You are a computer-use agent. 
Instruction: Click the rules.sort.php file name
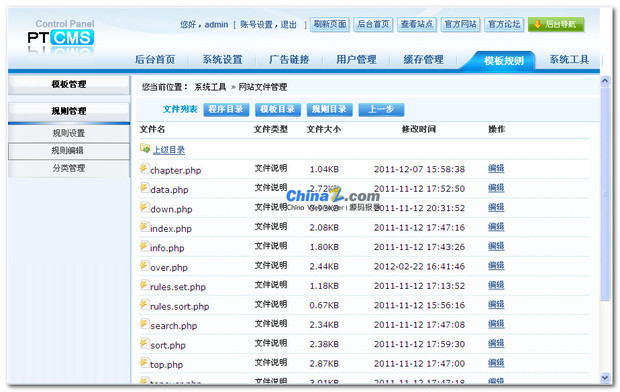coord(180,306)
